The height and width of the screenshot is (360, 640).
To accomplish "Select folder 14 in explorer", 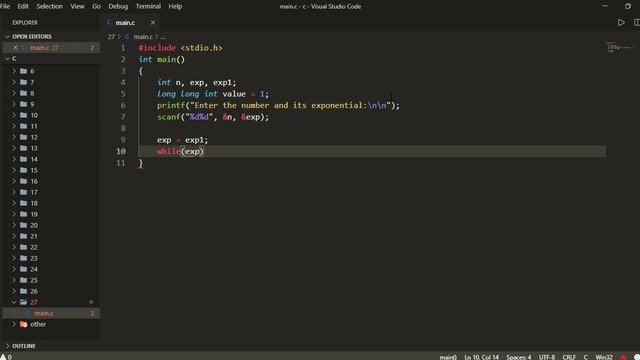I will click(x=51, y=159).
